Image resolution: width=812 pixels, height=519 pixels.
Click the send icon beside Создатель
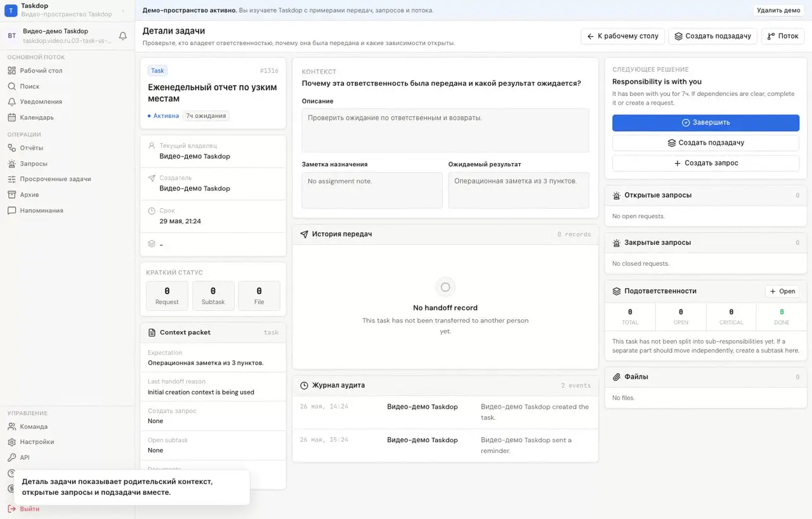[x=152, y=178]
